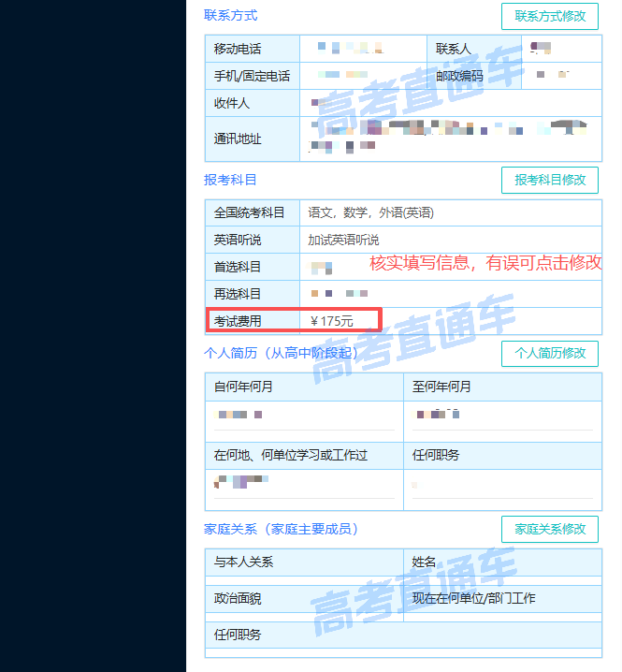Click the 通讯地址 label cell
622x672 pixels.
pyautogui.click(x=253, y=139)
